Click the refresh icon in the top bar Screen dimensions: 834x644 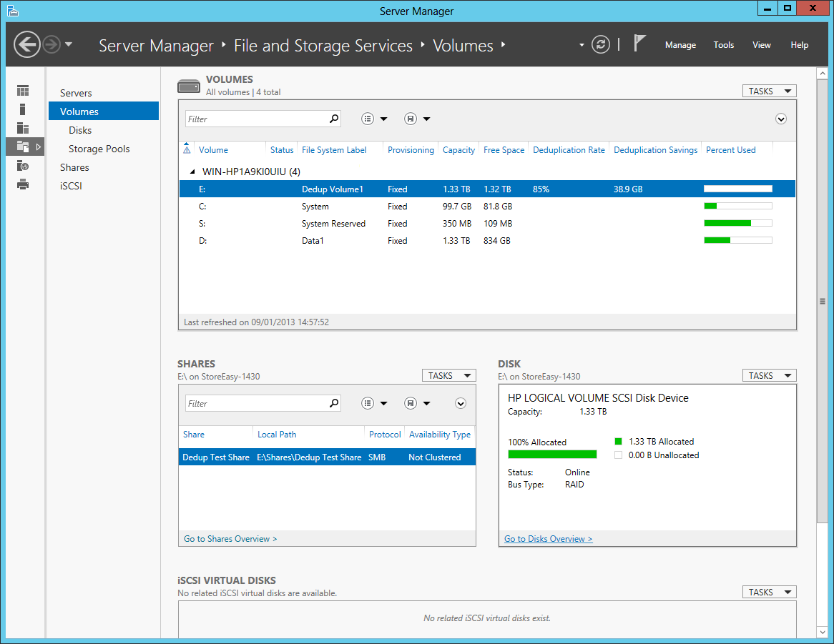click(601, 44)
